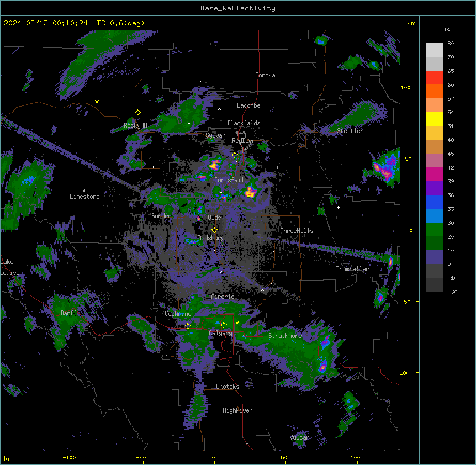The width and height of the screenshot is (476, 465).
Task: Click the yellow diamond marker below Olds
Action: (x=214, y=230)
